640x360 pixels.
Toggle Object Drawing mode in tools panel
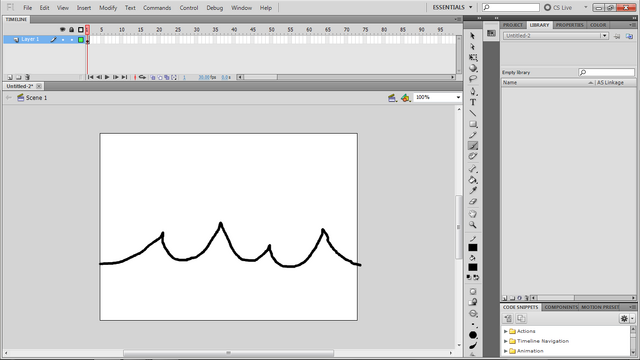[473, 291]
